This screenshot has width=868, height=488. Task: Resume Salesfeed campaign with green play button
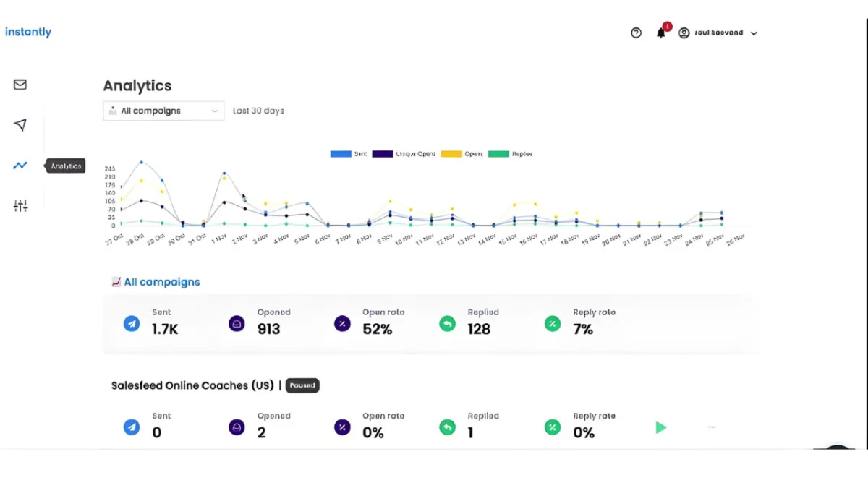[660, 427]
